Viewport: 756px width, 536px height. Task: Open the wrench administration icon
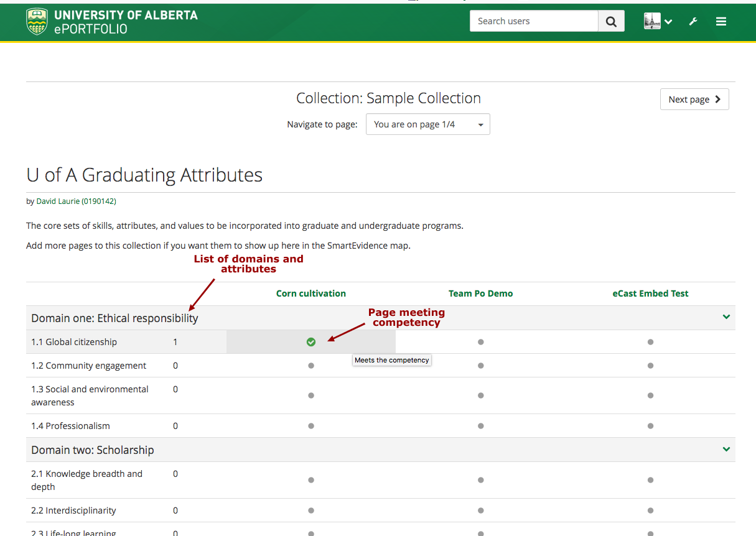[693, 22]
